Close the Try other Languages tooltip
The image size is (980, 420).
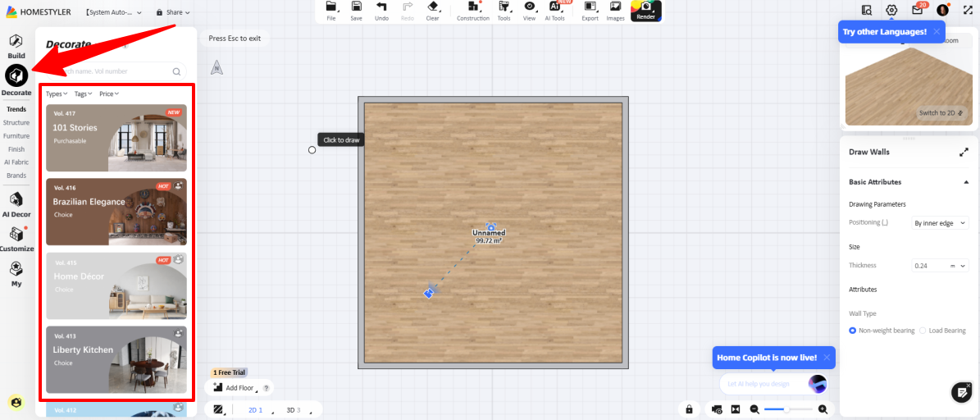(x=937, y=31)
